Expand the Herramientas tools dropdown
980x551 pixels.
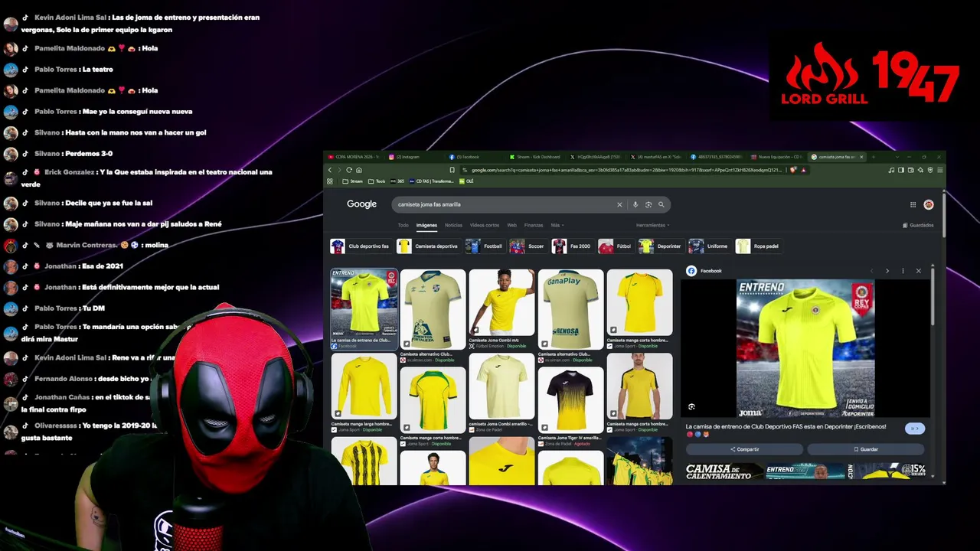(x=652, y=225)
